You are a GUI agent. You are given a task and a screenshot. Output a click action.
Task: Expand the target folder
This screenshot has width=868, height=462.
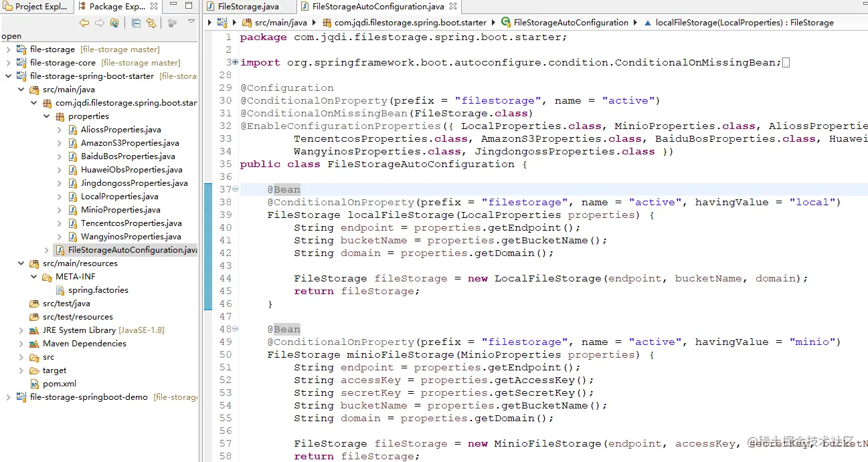click(x=21, y=370)
